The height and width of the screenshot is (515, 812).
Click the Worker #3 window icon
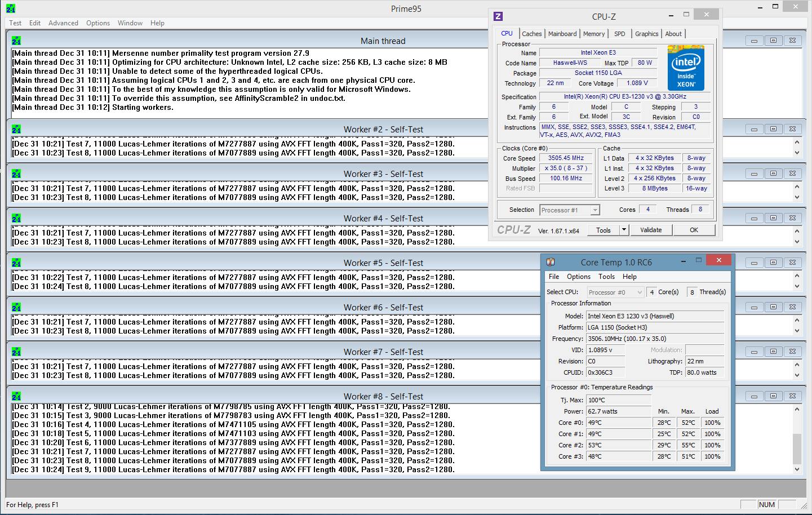point(16,174)
